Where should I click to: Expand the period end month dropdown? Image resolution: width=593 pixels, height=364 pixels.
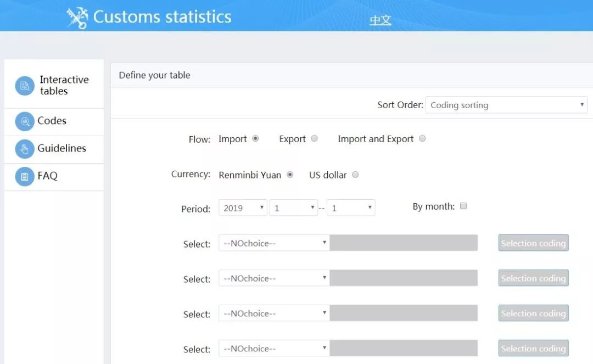pos(351,208)
